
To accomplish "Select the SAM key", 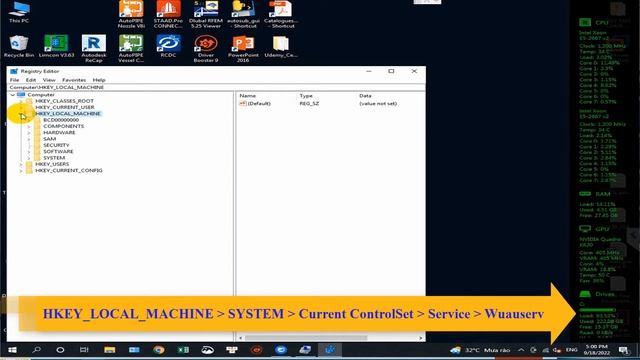I will pos(49,139).
